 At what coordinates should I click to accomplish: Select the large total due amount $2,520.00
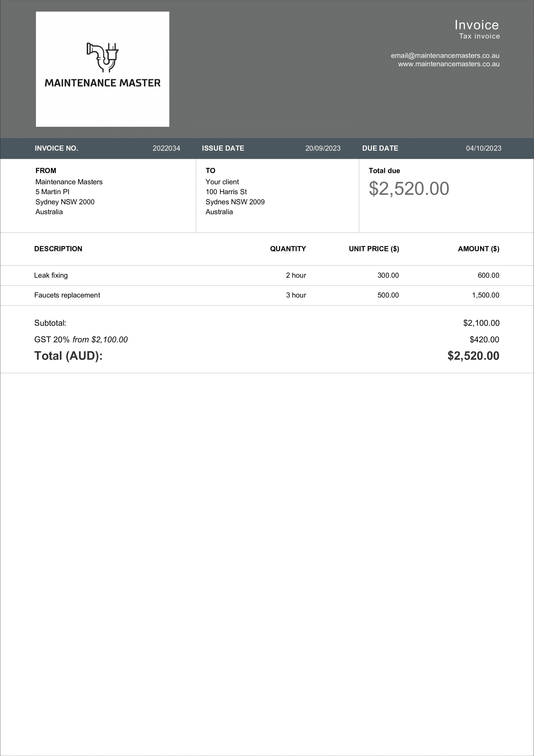point(409,189)
